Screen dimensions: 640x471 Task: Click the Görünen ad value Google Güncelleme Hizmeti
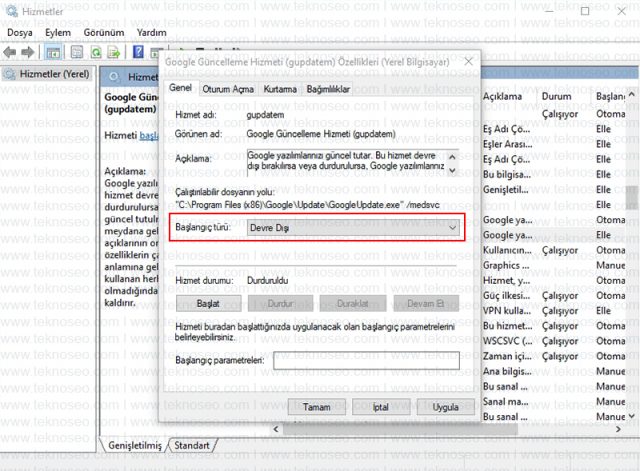tap(321, 134)
